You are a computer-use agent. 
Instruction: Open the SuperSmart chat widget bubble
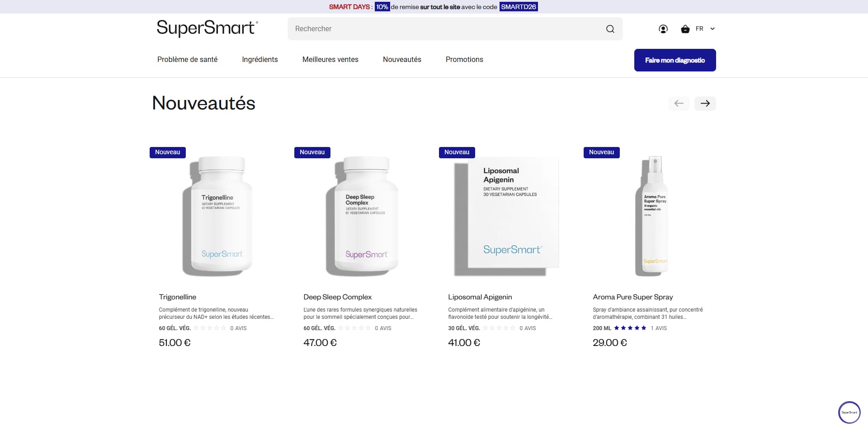point(849,412)
